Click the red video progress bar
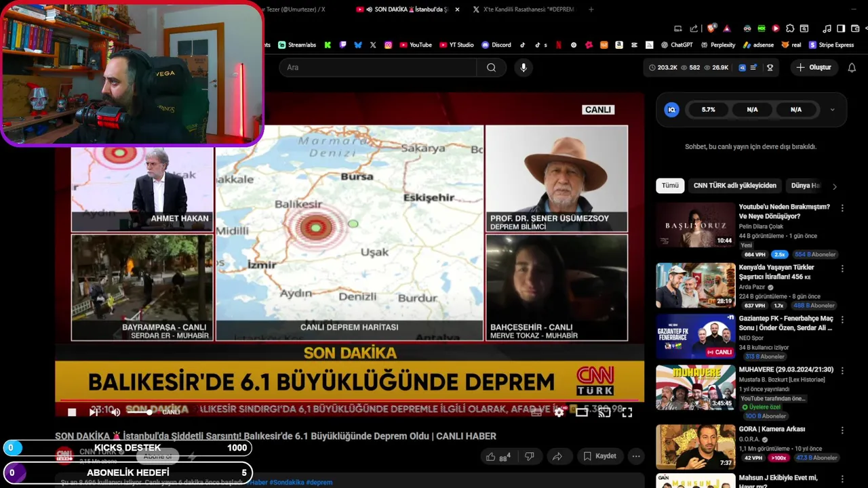868x488 pixels. coord(349,400)
